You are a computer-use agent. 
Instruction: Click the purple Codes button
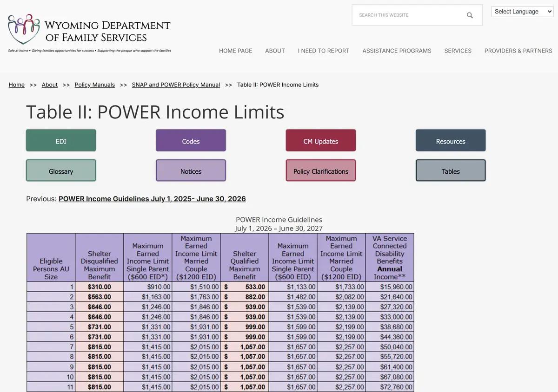[x=191, y=141]
